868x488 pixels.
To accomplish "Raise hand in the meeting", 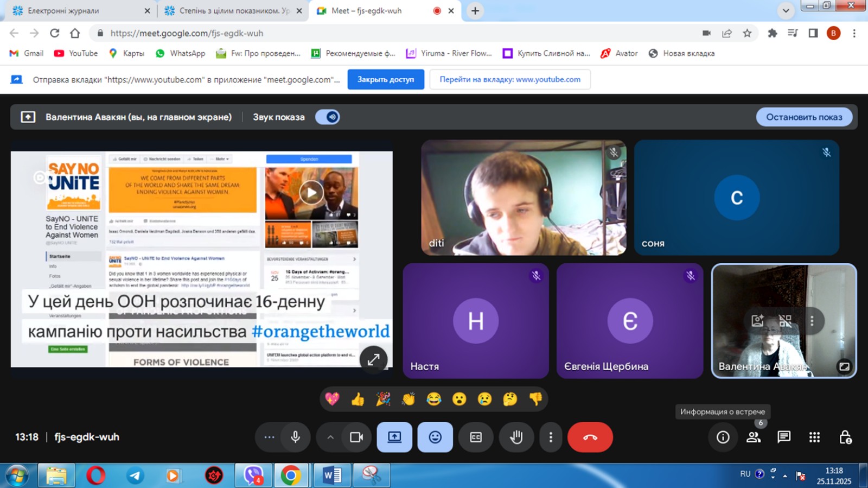I will (516, 437).
